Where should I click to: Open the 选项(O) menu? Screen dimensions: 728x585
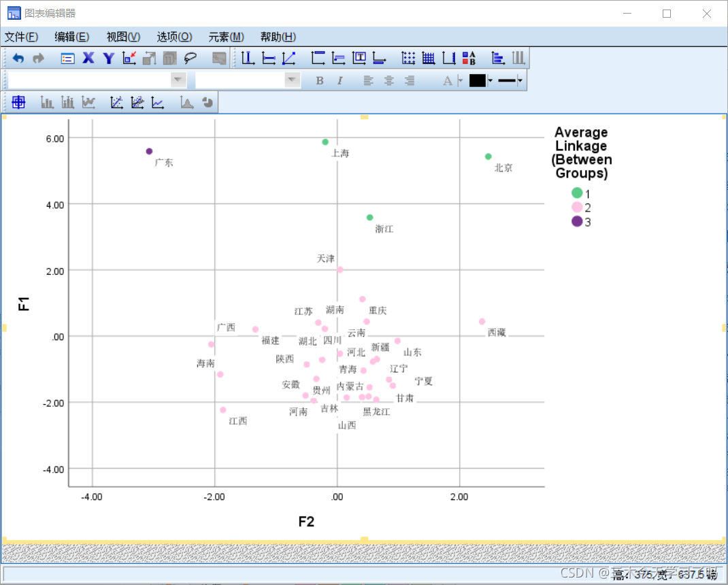[174, 37]
